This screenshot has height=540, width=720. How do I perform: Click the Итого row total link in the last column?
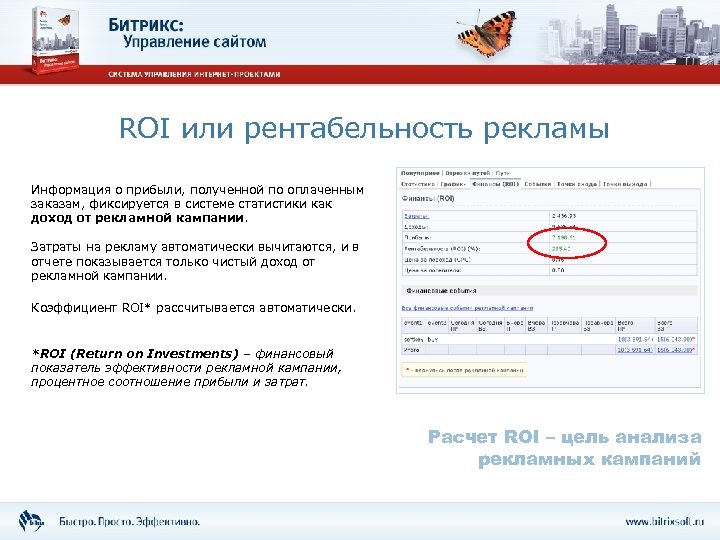coord(675,350)
